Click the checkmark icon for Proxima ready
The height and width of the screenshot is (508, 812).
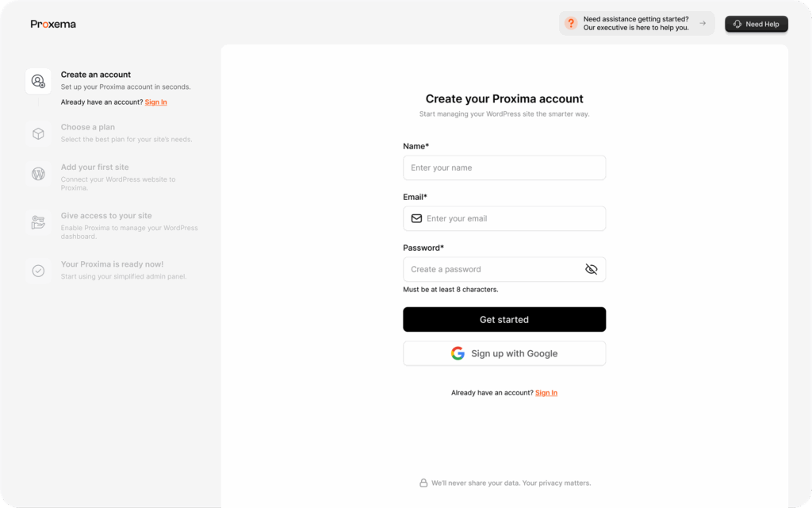coord(38,271)
